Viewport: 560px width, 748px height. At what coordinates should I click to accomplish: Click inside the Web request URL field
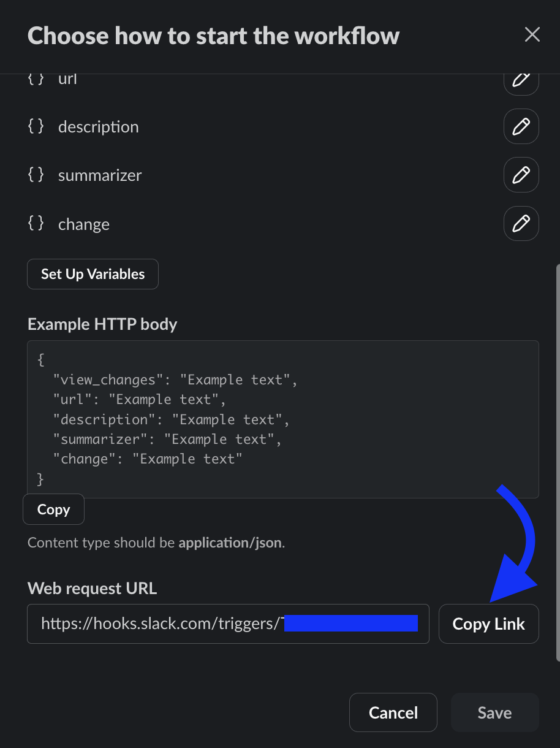229,624
